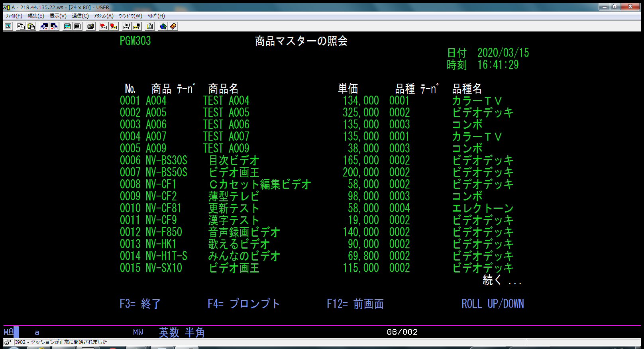
Task: Stop macro recording with red-square cassette icon
Action: (114, 26)
